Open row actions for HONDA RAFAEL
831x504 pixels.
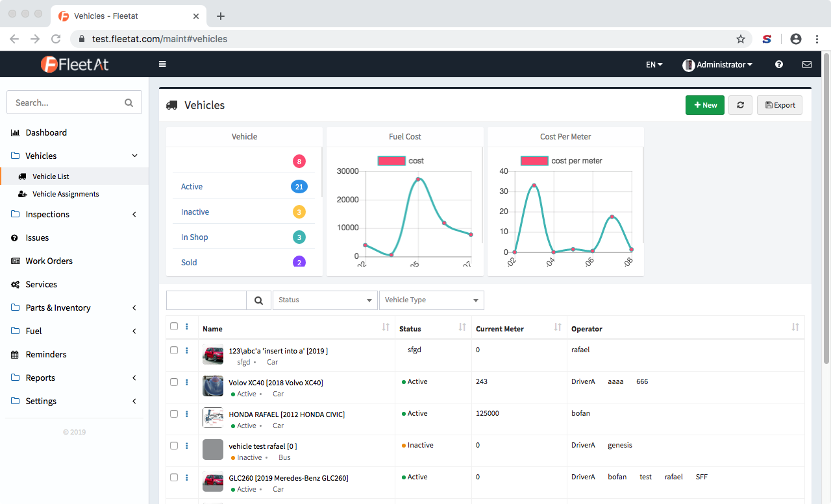click(187, 414)
